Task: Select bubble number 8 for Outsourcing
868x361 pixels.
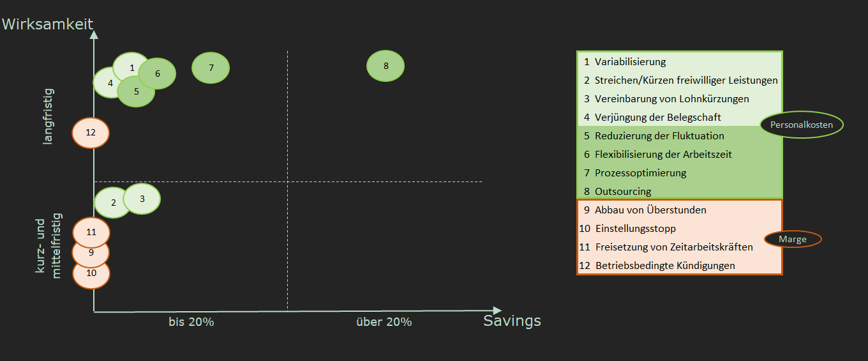Action: point(385,66)
